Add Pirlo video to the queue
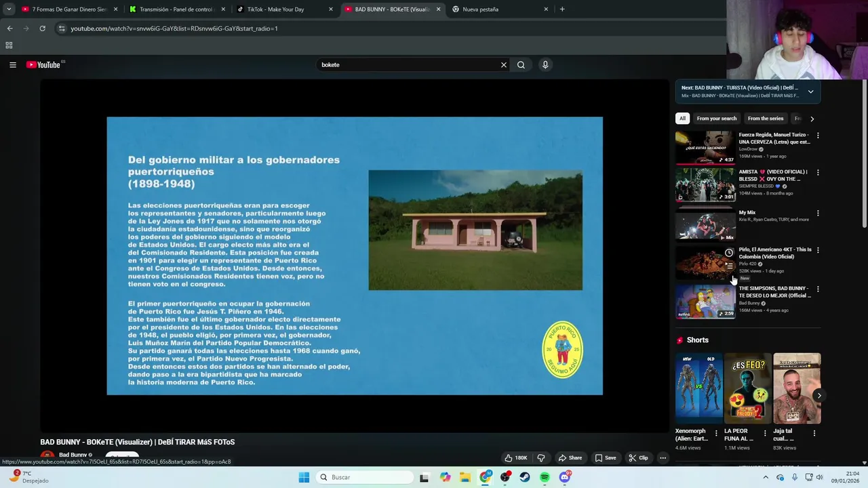This screenshot has width=868, height=488. click(x=729, y=266)
